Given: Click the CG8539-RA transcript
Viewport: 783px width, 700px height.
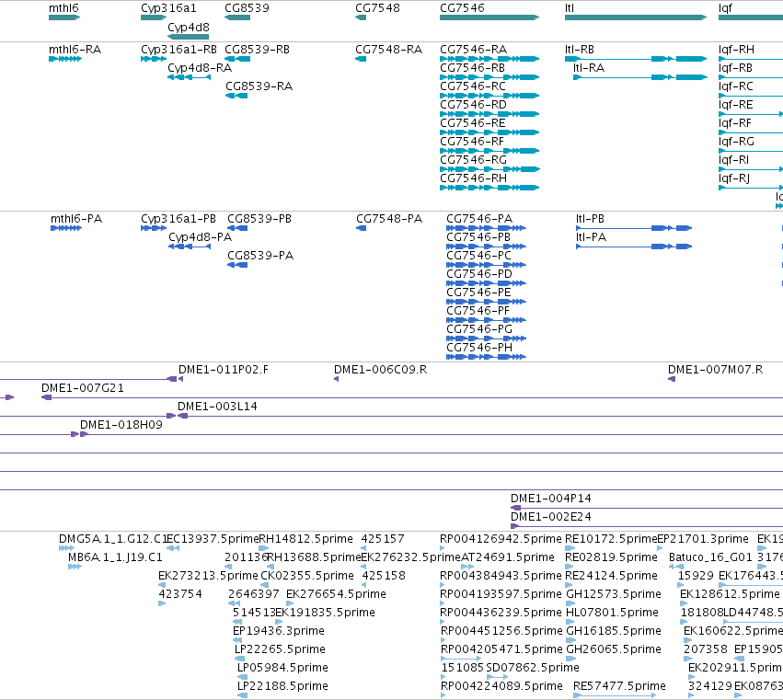Looking at the screenshot, I should click(x=236, y=96).
